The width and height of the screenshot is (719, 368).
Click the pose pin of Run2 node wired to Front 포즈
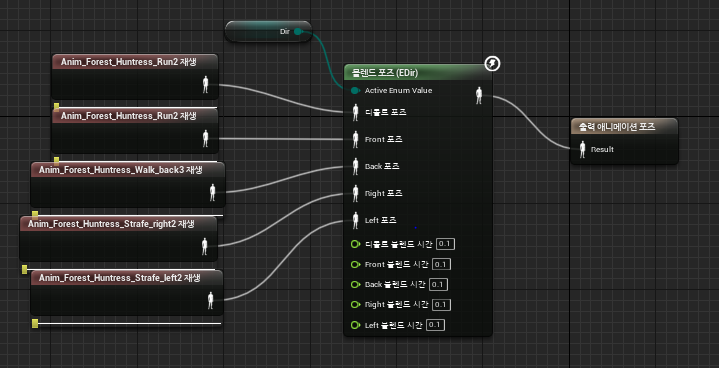click(x=206, y=138)
